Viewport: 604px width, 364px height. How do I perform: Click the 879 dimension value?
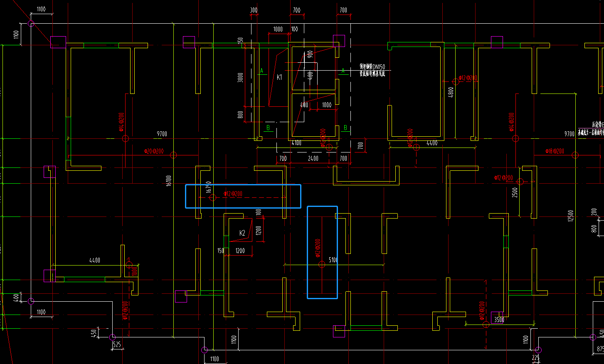(600, 349)
